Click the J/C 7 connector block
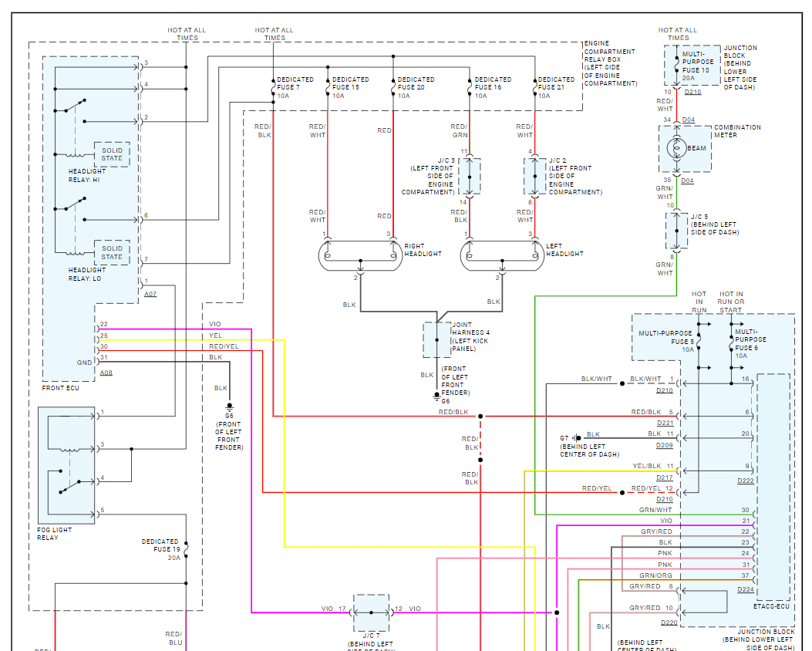Viewport: 812px width, 651px height. pos(372,612)
